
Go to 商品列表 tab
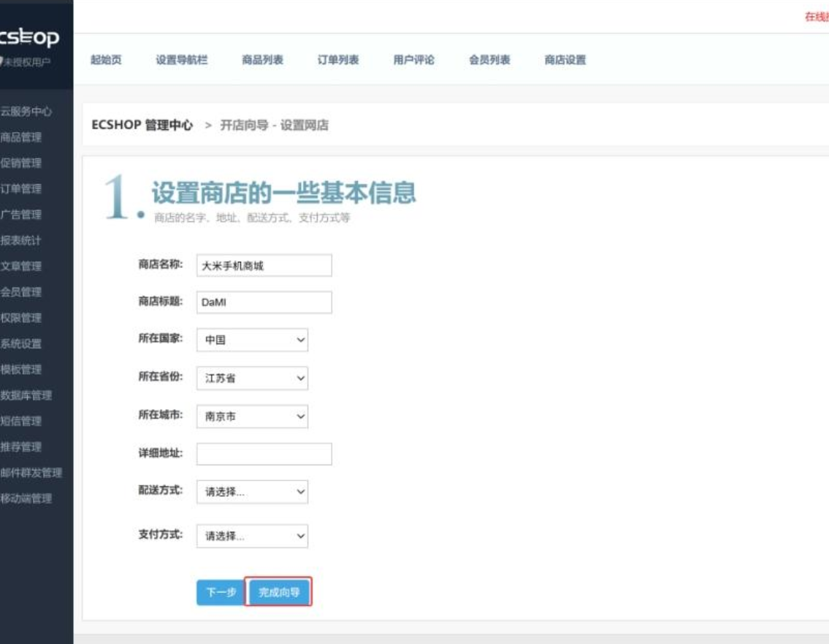click(x=263, y=60)
